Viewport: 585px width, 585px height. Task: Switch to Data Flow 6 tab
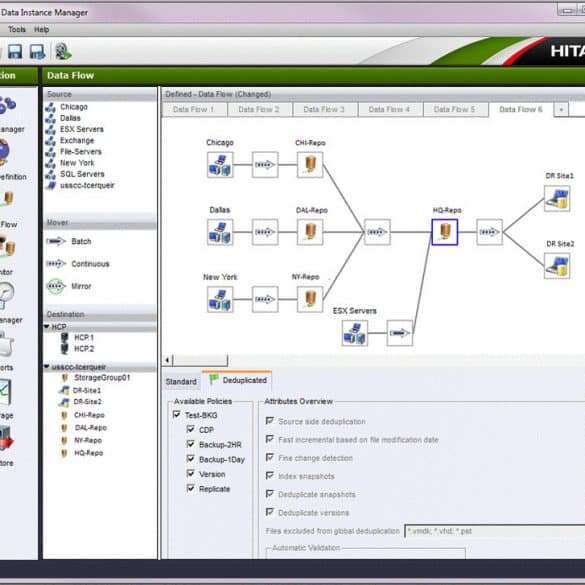[x=521, y=109]
